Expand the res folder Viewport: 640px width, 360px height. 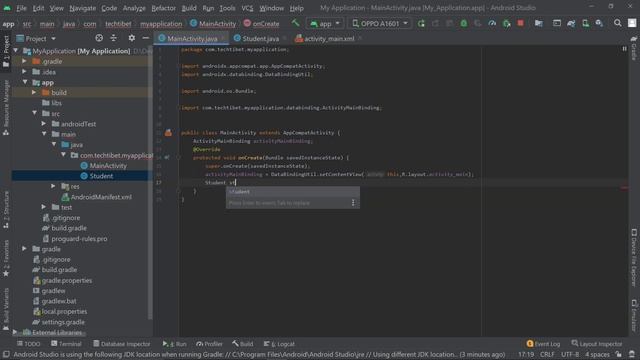click(53, 186)
